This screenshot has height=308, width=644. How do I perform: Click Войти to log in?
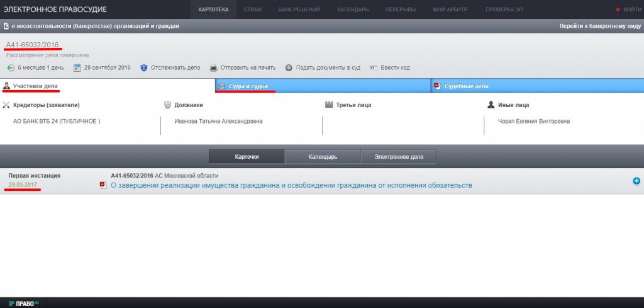(x=631, y=9)
